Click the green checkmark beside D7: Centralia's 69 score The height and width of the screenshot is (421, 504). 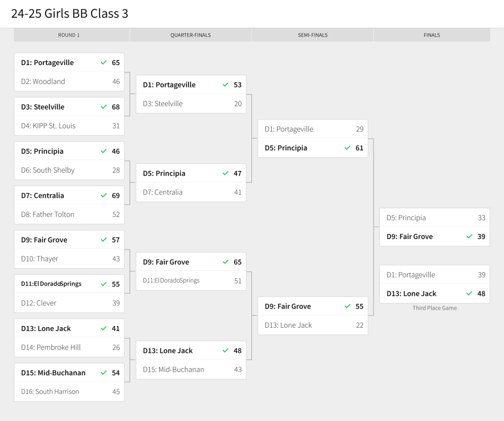(104, 195)
